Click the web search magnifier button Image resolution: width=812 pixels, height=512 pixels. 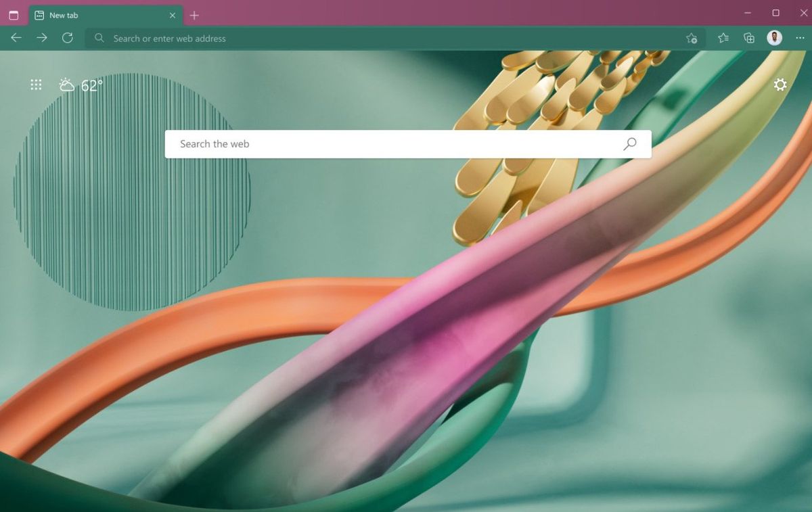[630, 143]
